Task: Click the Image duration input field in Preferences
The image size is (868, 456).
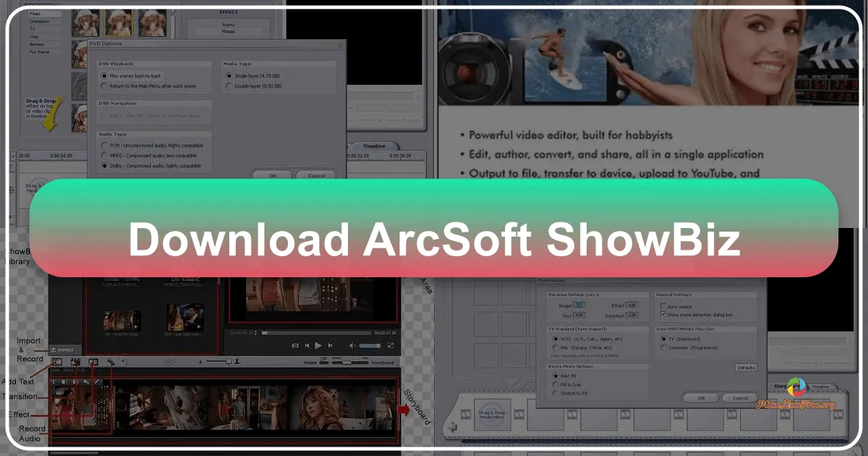Action: click(580, 305)
